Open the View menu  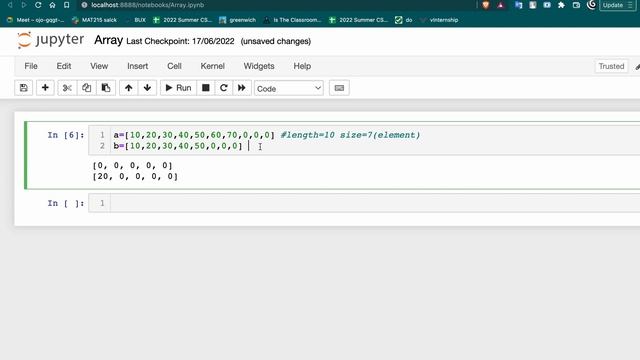(x=99, y=66)
